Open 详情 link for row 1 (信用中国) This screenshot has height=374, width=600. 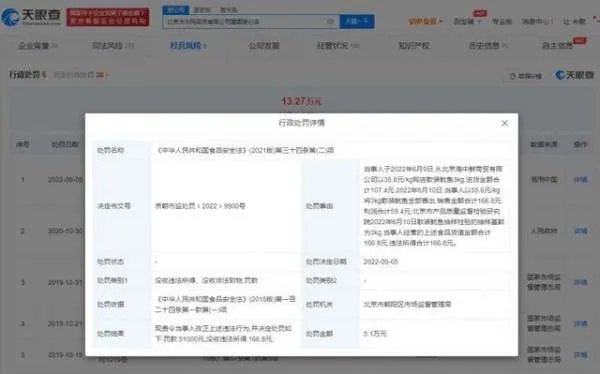pos(580,180)
